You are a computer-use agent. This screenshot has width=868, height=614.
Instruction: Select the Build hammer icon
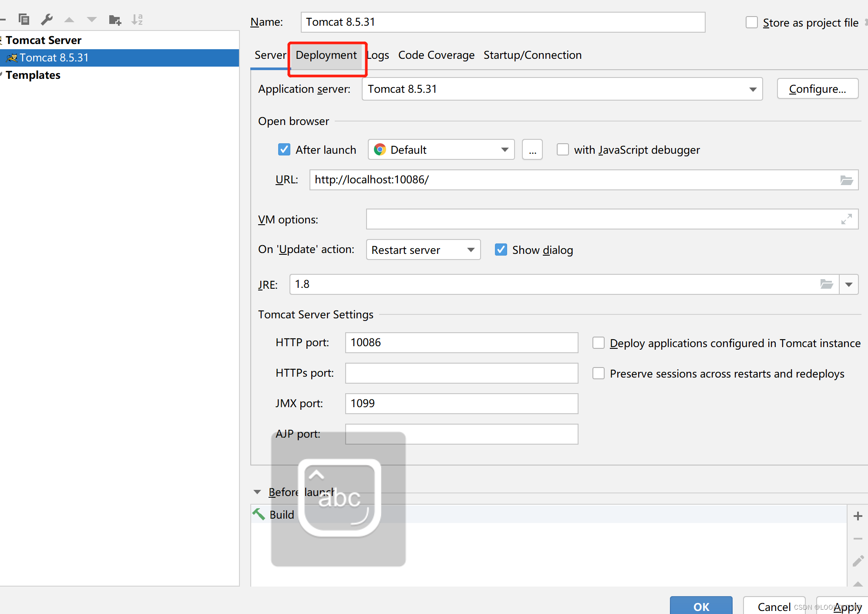[259, 514]
